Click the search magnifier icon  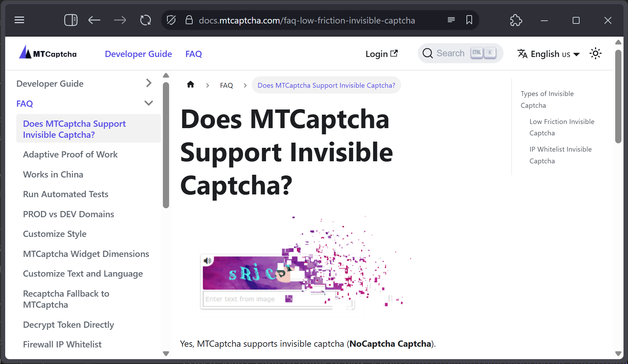pyautogui.click(x=428, y=53)
